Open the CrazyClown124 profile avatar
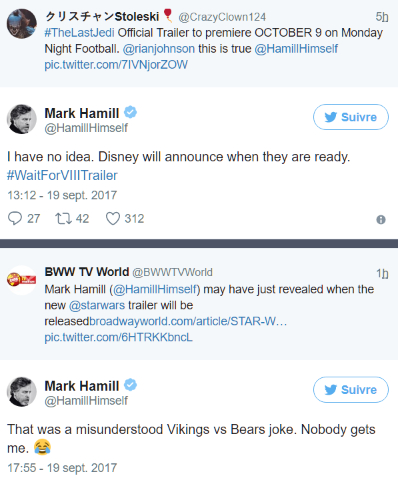This screenshot has width=398, height=480. pyautogui.click(x=22, y=24)
